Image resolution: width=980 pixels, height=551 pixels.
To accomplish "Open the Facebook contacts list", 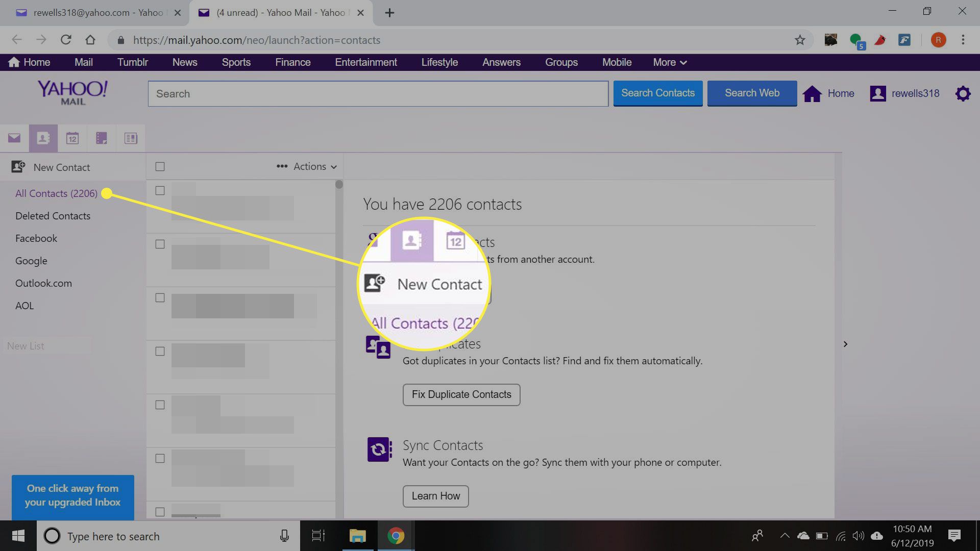I will (36, 238).
